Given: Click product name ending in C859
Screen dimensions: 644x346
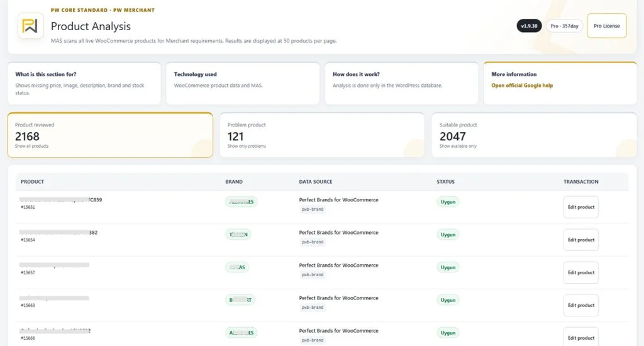Looking at the screenshot, I should point(61,199).
